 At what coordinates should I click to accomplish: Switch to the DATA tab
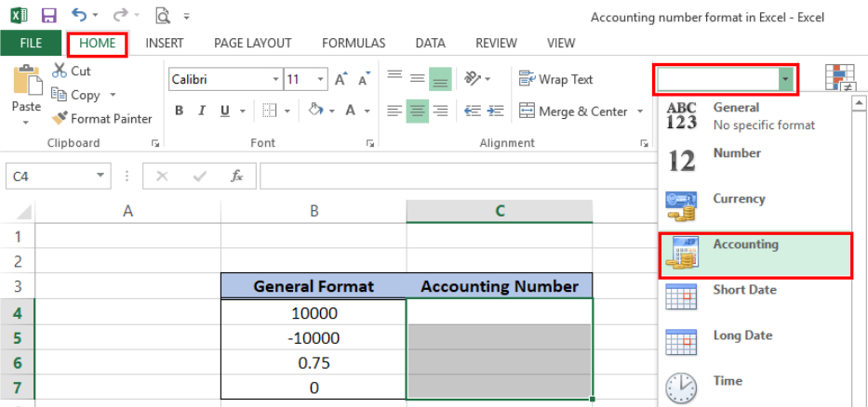click(x=430, y=43)
